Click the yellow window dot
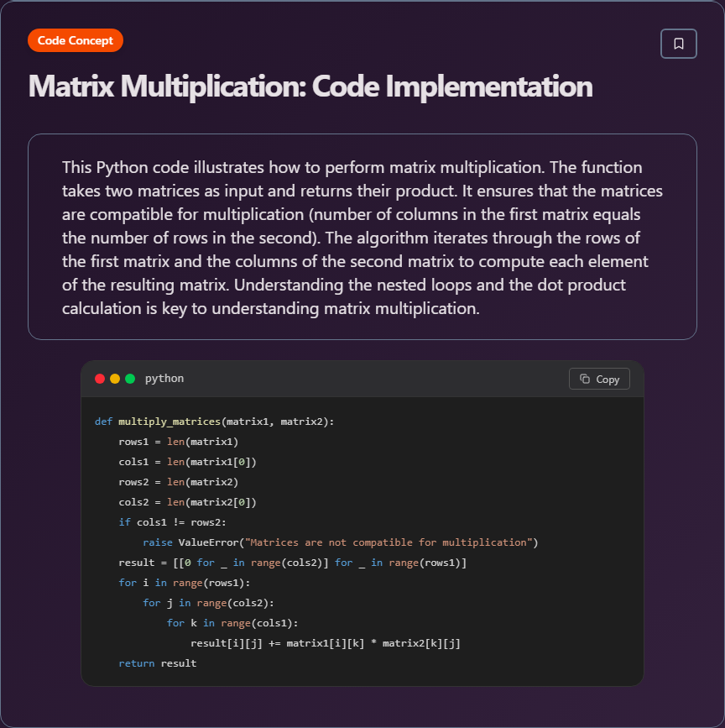 [115, 379]
